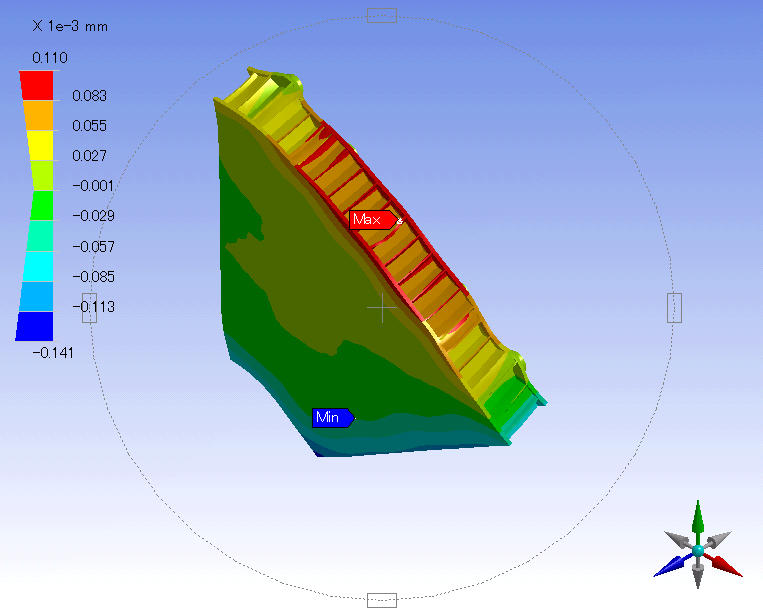The width and height of the screenshot is (763, 615).
Task: Click the legend maximum value 0.110
Action: coord(50,58)
